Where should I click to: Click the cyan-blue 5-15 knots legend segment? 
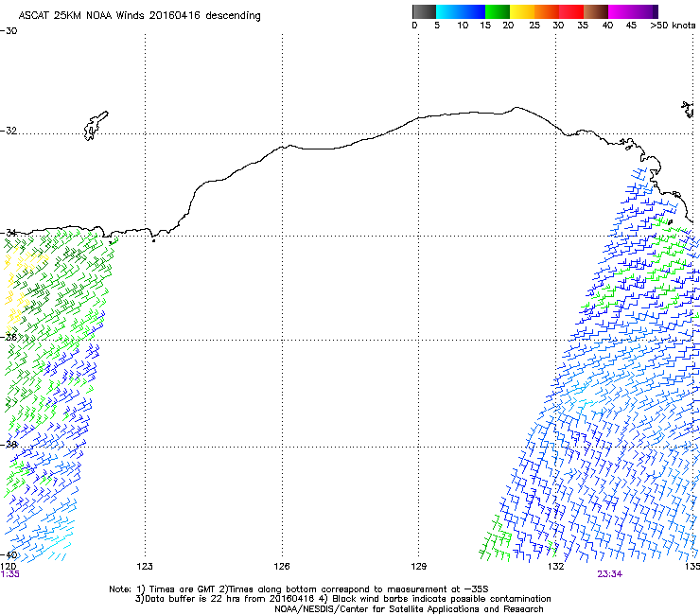click(461, 11)
